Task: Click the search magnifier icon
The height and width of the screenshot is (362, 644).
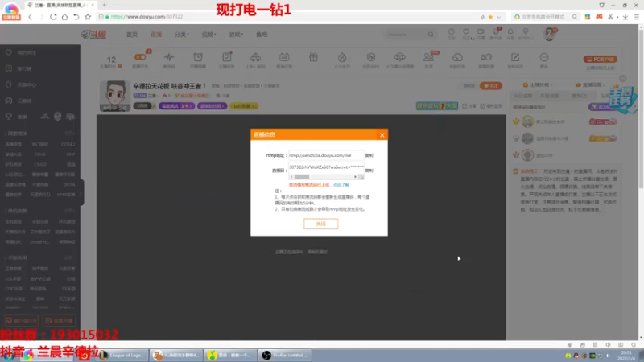Action: 431,35
